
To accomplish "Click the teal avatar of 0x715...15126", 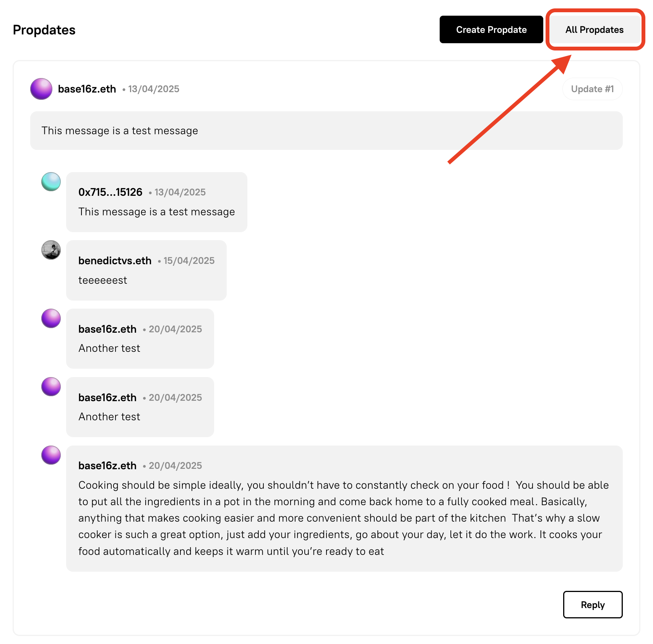I will tap(51, 182).
